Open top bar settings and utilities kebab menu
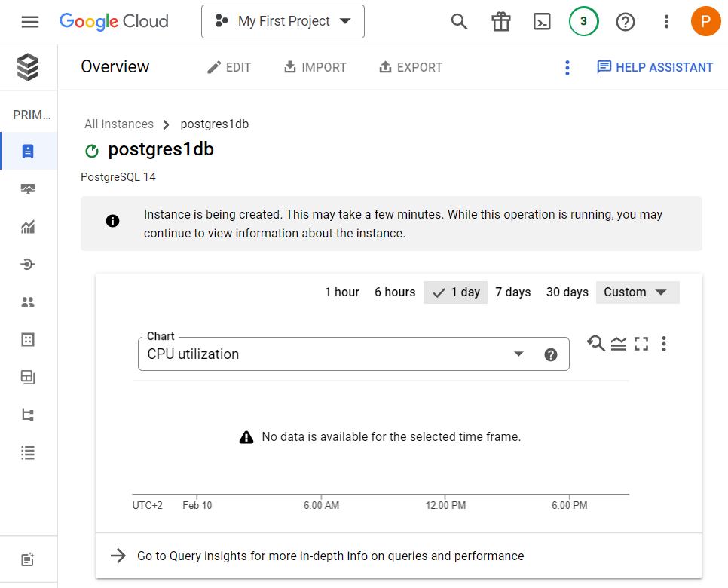The height and width of the screenshot is (588, 728). [x=666, y=21]
